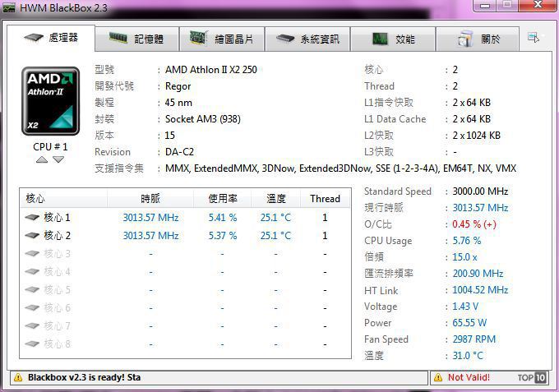
Task: Click the greyed 核心 4 chip icon
Action: coord(32,271)
